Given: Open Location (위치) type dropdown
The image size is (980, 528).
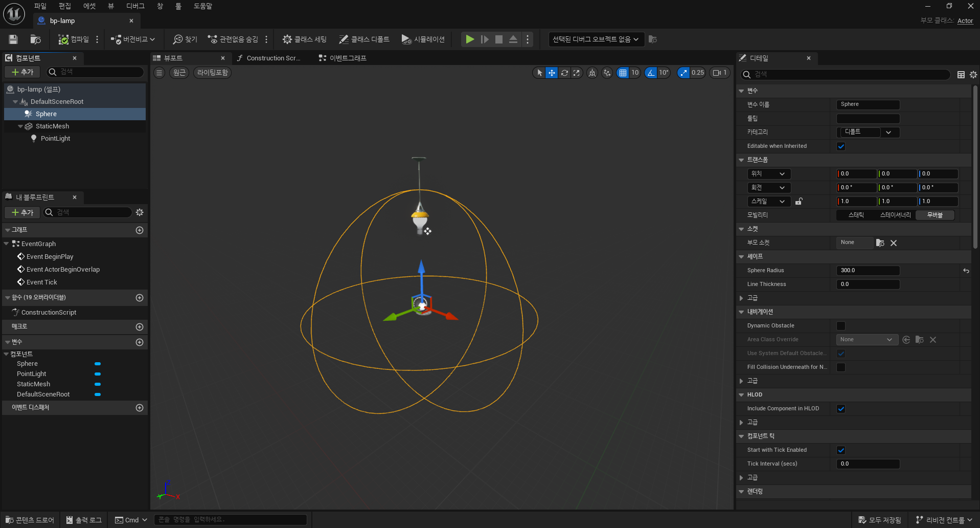Looking at the screenshot, I should pyautogui.click(x=768, y=174).
